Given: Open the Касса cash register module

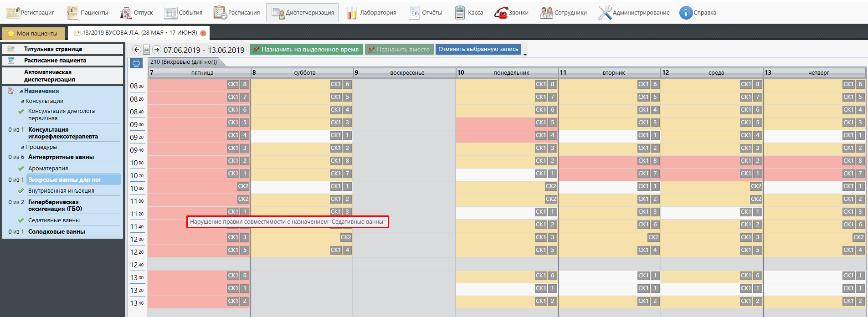Looking at the screenshot, I should 469,13.
